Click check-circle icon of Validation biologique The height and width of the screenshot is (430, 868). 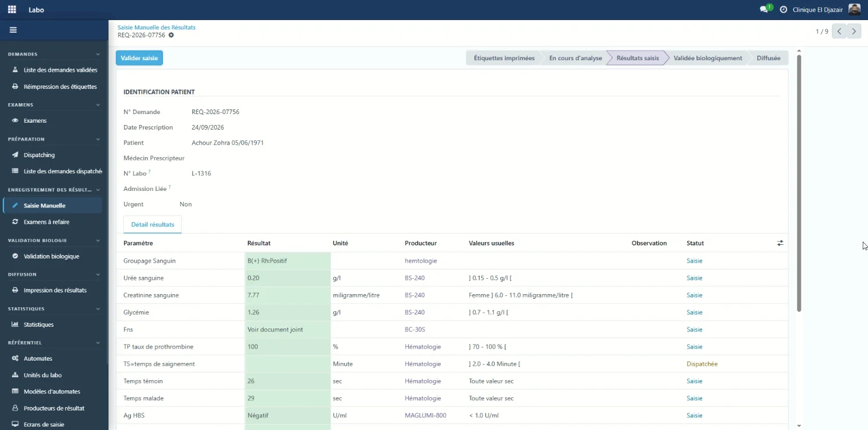click(15, 256)
